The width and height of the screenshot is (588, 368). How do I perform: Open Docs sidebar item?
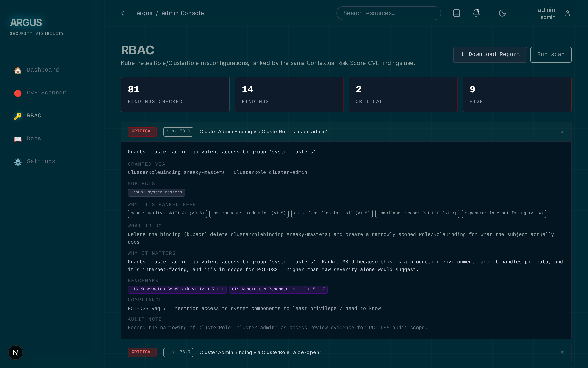tap(52, 139)
